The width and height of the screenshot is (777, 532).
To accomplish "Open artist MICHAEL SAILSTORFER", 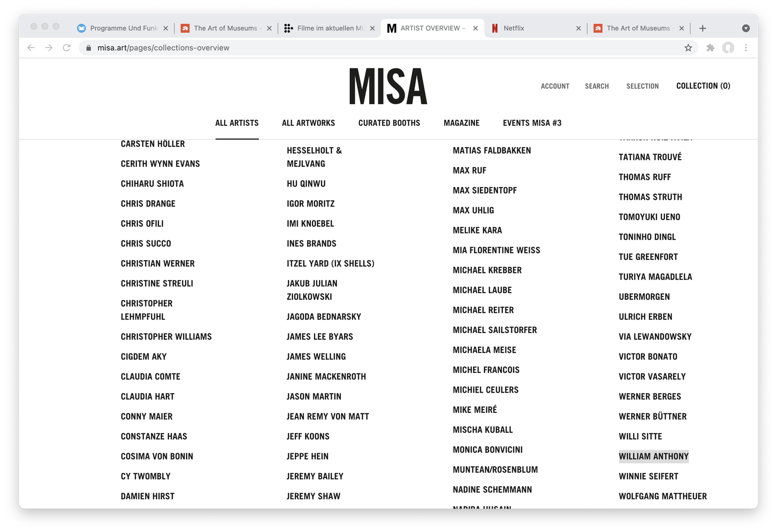I will coord(495,330).
